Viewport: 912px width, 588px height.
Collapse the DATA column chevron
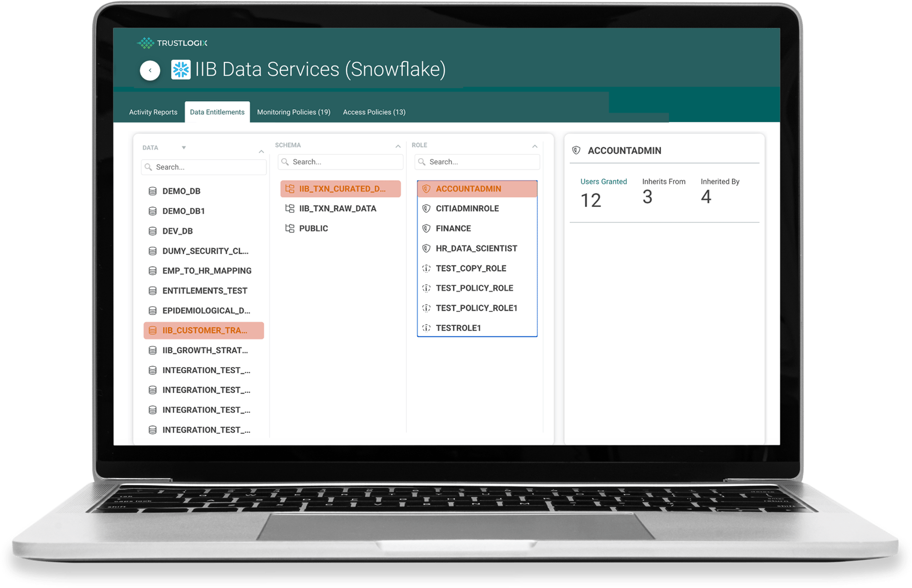click(261, 151)
